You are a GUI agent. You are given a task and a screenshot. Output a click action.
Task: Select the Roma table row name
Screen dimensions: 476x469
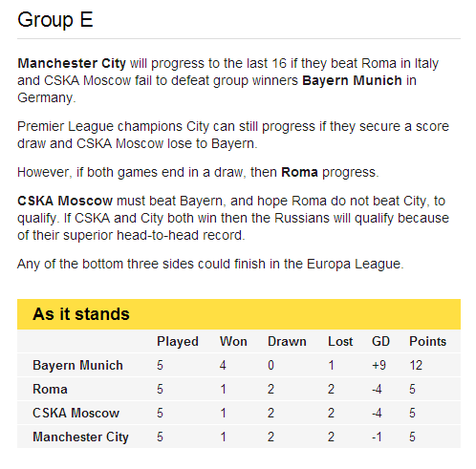point(50,389)
